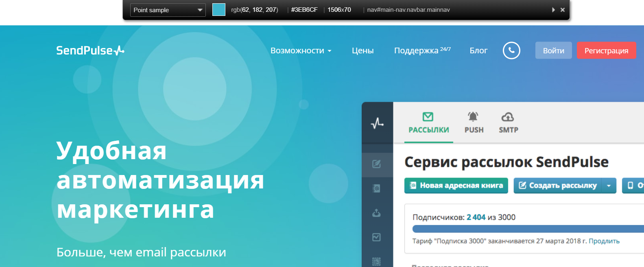Screen dimensions: 644x267
Task: Expand the Возможности menu
Action: [x=301, y=50]
